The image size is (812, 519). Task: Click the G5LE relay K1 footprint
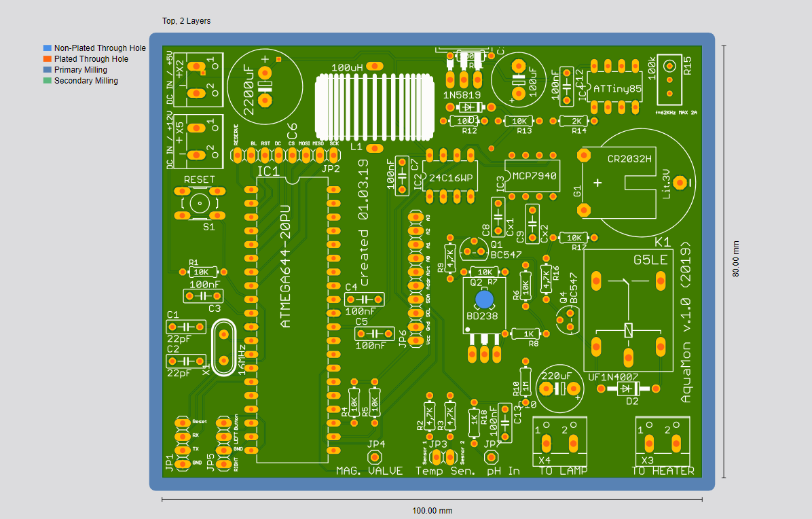click(629, 310)
